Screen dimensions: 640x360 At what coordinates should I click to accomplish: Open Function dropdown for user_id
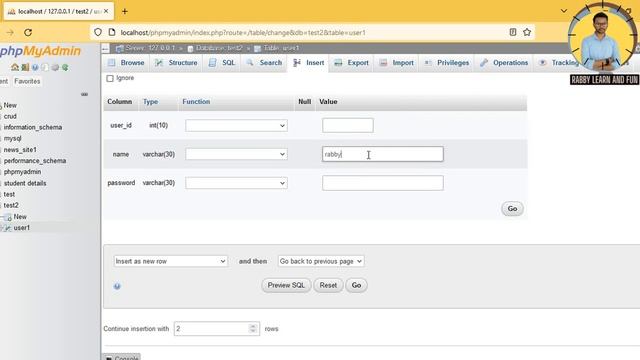pyautogui.click(x=236, y=125)
